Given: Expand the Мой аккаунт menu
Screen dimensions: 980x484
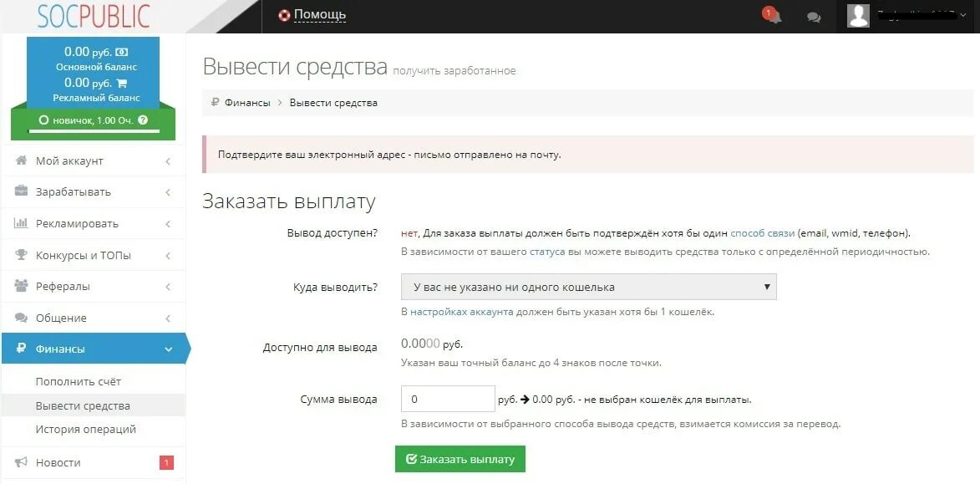Looking at the screenshot, I should click(94, 160).
